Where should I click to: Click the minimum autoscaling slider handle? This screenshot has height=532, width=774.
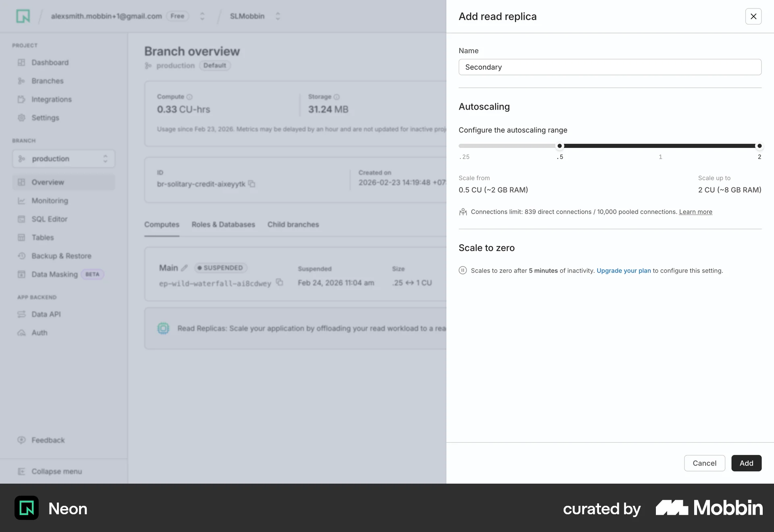pos(560,146)
